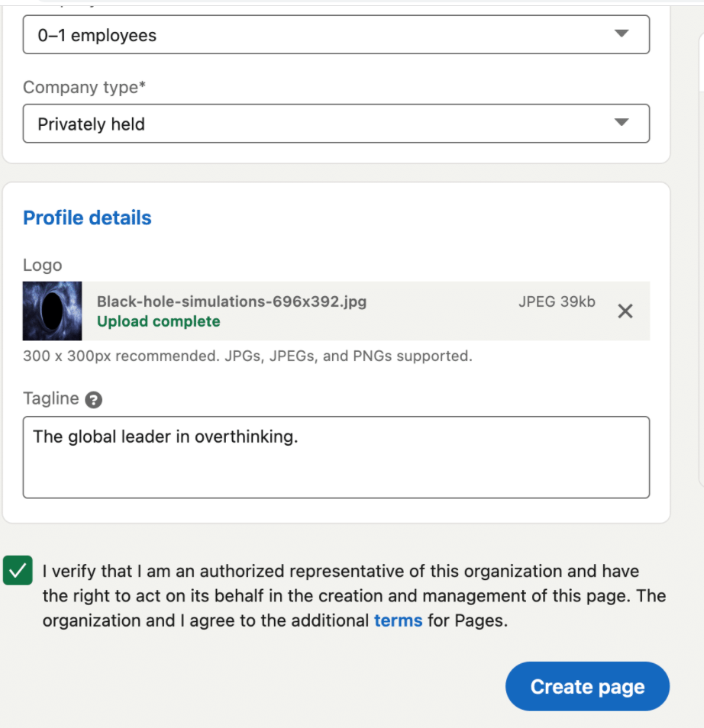Viewport: 704px width, 728px height.
Task: Remove the uploaded logo file
Action: 625,311
